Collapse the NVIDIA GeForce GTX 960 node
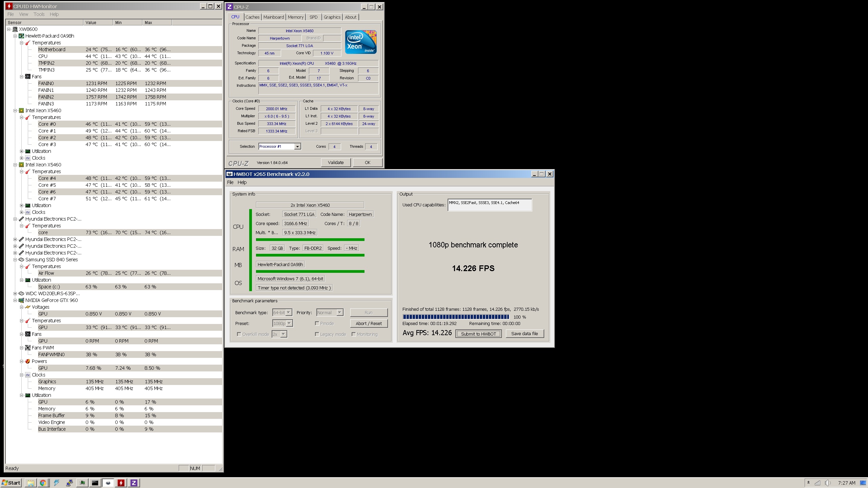This screenshot has height=488, width=868. pos(15,300)
